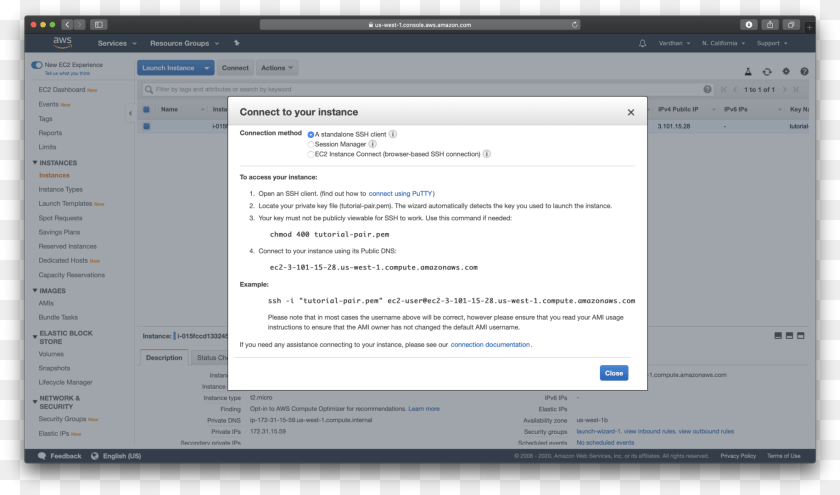
Task: Open Security Groups in sidebar
Action: pos(62,419)
